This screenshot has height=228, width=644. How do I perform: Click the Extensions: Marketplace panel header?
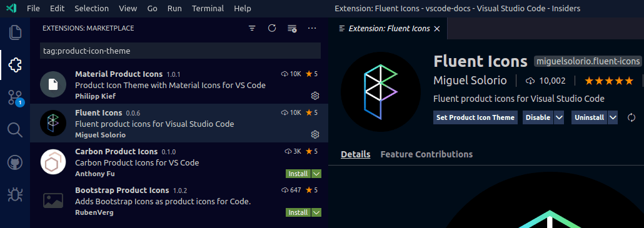88,28
